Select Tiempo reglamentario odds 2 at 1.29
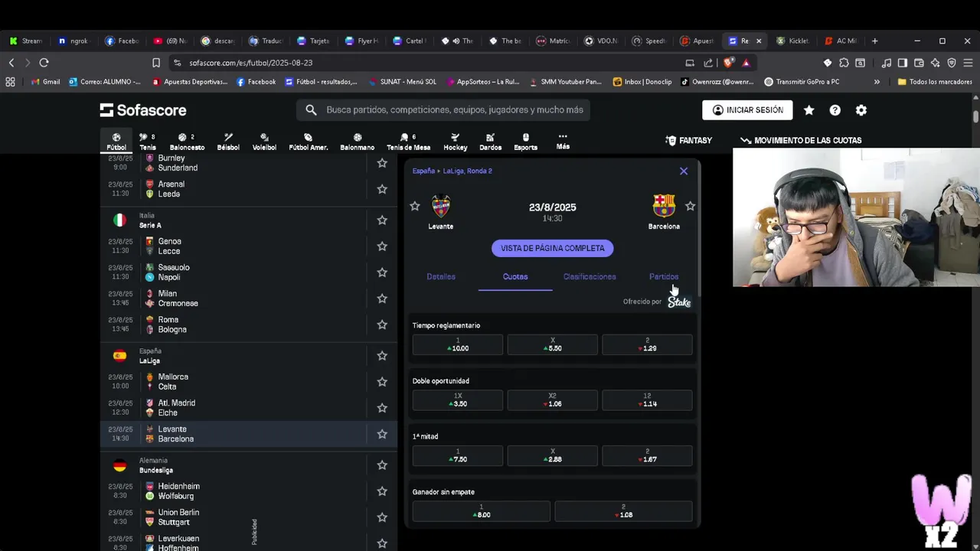Image resolution: width=980 pixels, height=551 pixels. tap(648, 344)
